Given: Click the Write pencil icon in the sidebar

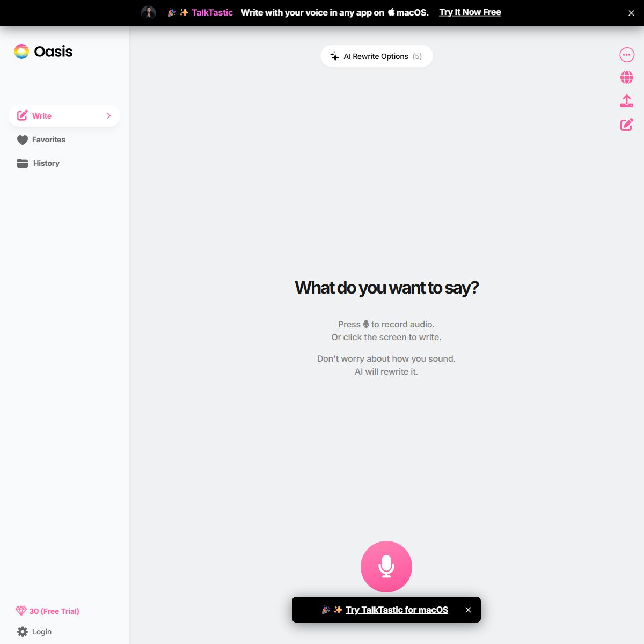Looking at the screenshot, I should [23, 115].
